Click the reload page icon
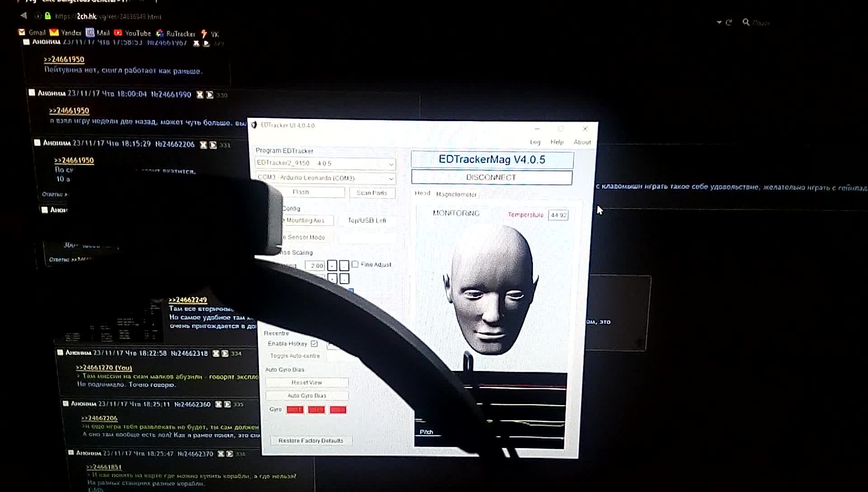The image size is (868, 492). point(729,22)
